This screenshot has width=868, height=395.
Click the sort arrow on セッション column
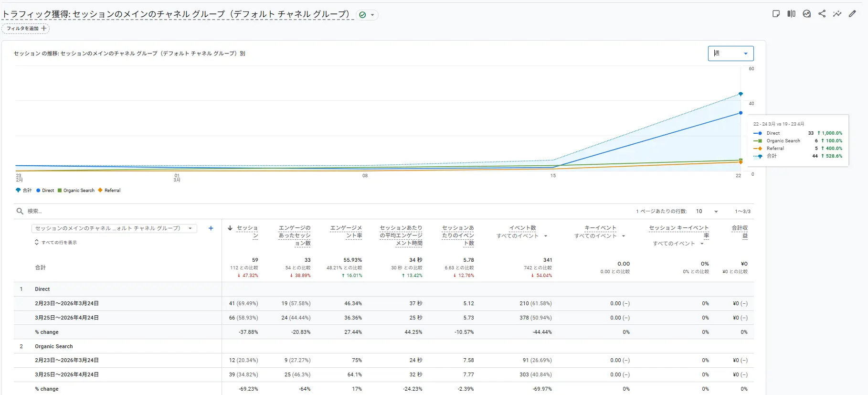click(x=230, y=228)
